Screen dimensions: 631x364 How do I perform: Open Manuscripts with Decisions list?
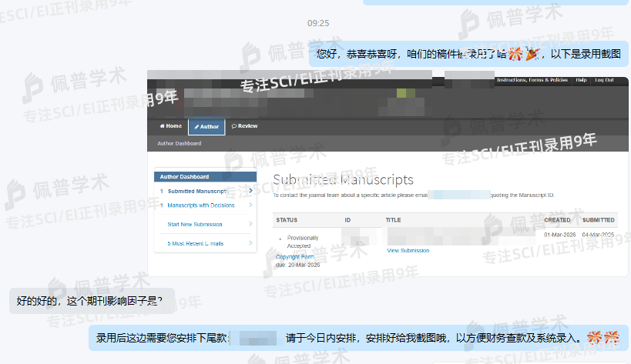point(200,205)
